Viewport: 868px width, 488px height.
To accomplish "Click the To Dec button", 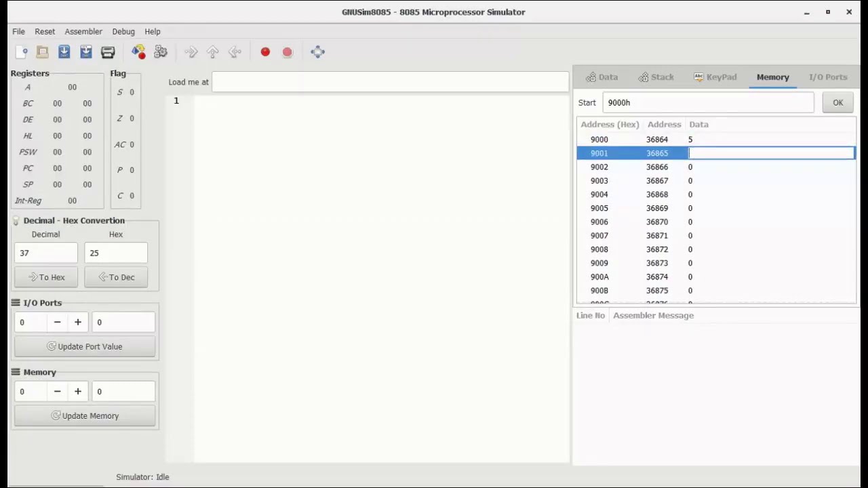I will tap(116, 277).
